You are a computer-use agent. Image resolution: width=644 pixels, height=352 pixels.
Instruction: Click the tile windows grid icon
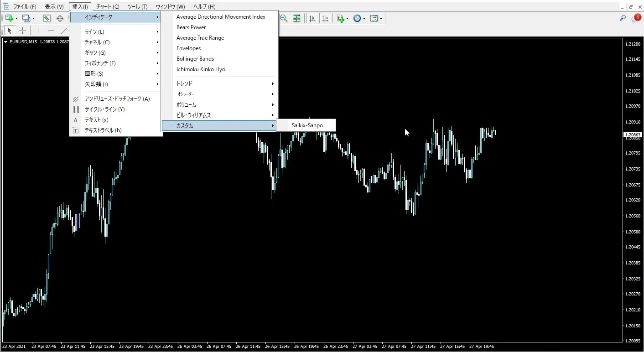tap(296, 18)
